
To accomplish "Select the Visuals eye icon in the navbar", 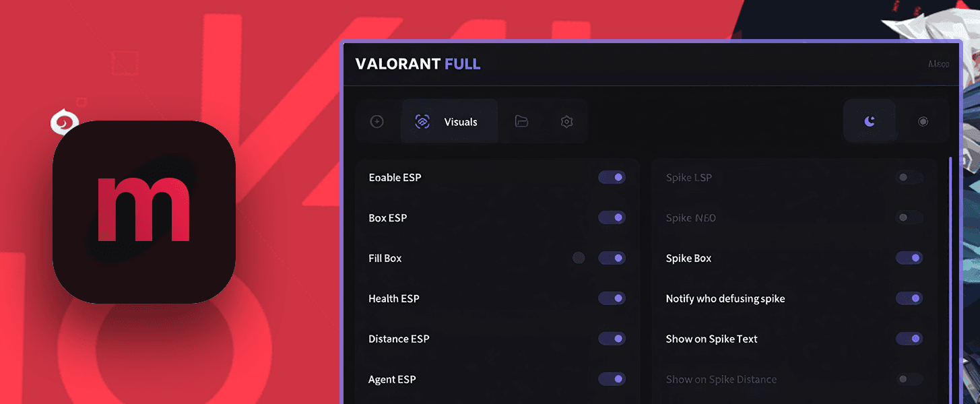I will click(423, 121).
